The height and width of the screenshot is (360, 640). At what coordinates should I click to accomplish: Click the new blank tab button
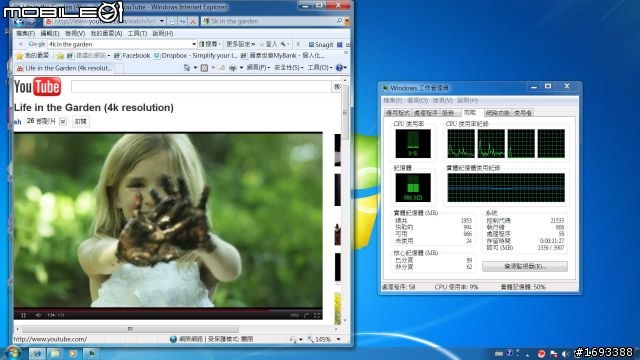(119, 69)
